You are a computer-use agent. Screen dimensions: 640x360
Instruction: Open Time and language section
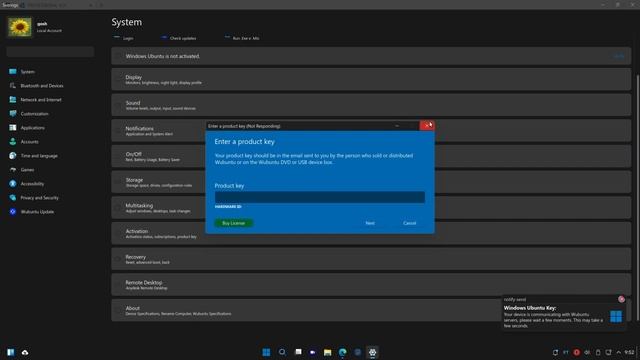pyautogui.click(x=33, y=156)
